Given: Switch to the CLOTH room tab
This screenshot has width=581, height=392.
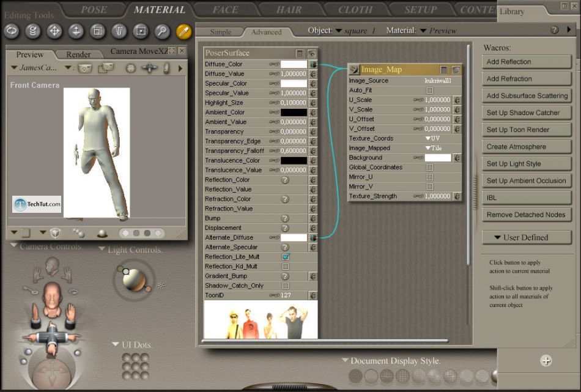Looking at the screenshot, I should click(x=355, y=10).
